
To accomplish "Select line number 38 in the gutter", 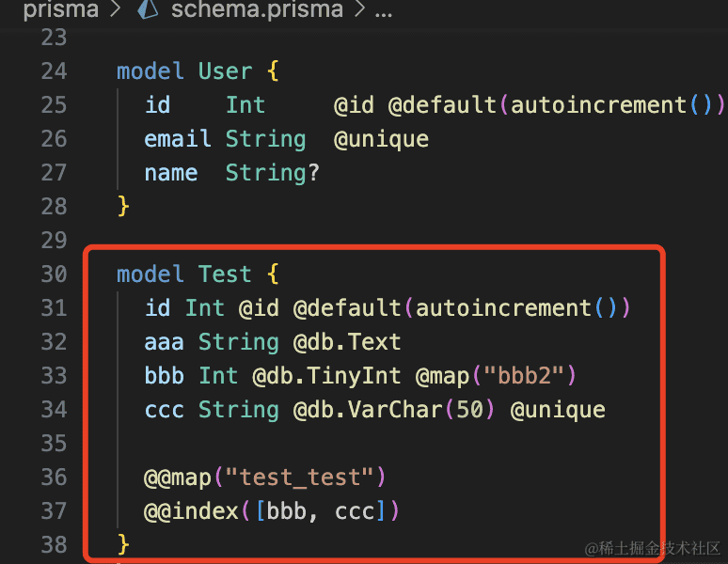I will click(x=55, y=545).
